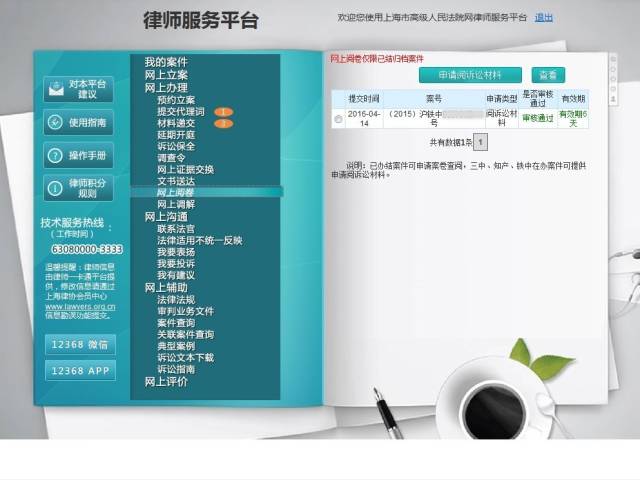This screenshot has width=640, height=480.
Task: Open 我的案件 in the navigation menu
Action: [x=166, y=62]
